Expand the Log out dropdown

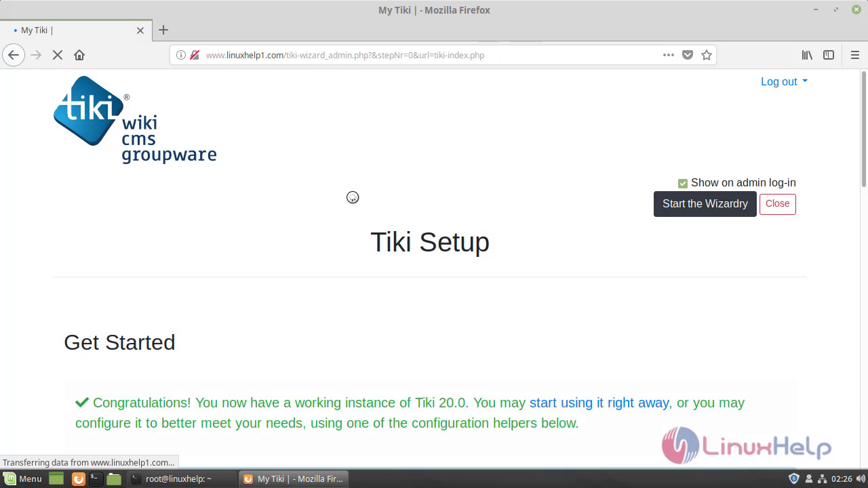[784, 81]
